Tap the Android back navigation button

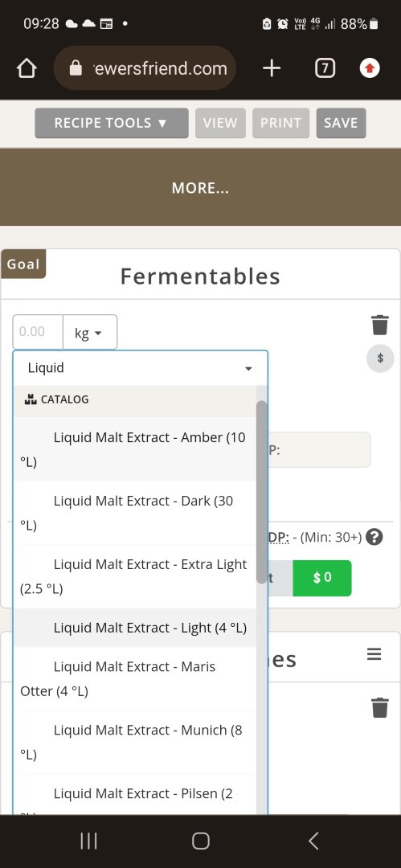[x=313, y=841]
